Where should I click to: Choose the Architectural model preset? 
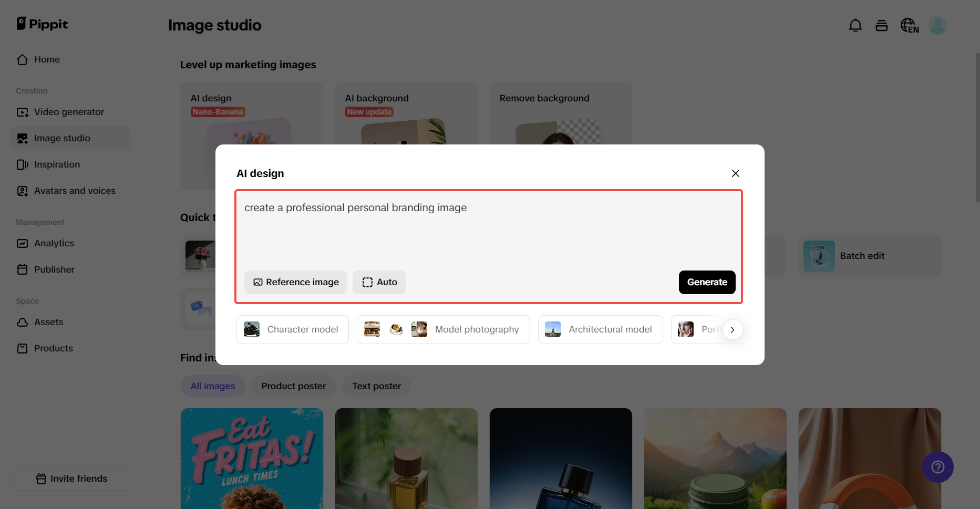click(601, 329)
